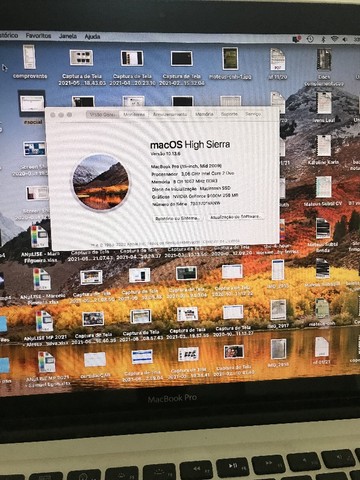Switch to the Monitores tab
The image size is (360, 480).
(x=134, y=114)
